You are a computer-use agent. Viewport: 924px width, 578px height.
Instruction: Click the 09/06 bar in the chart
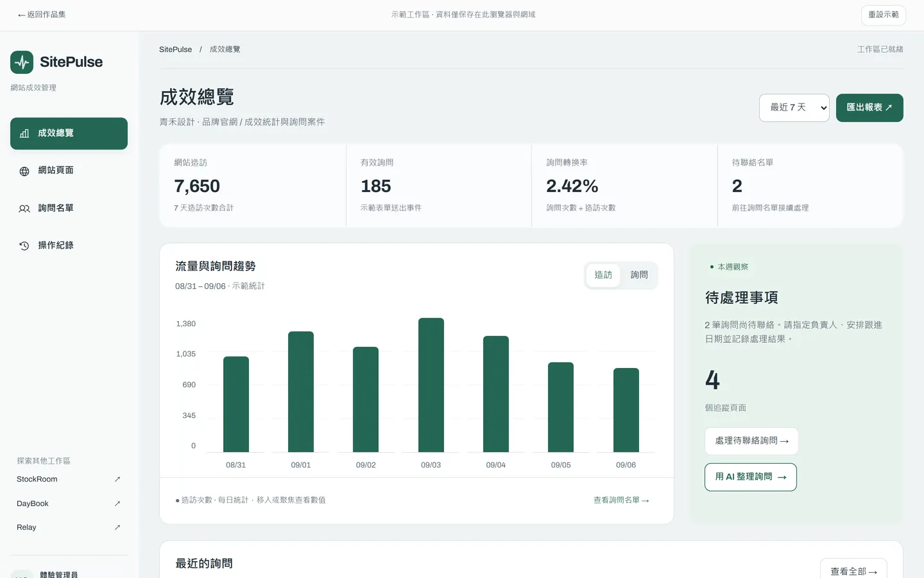point(626,410)
